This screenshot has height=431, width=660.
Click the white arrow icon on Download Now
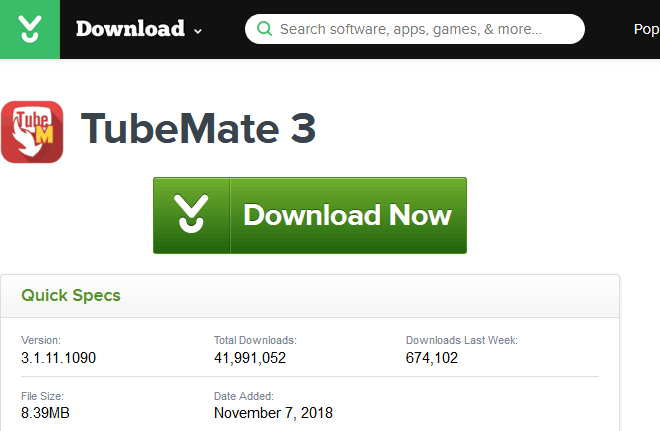192,215
